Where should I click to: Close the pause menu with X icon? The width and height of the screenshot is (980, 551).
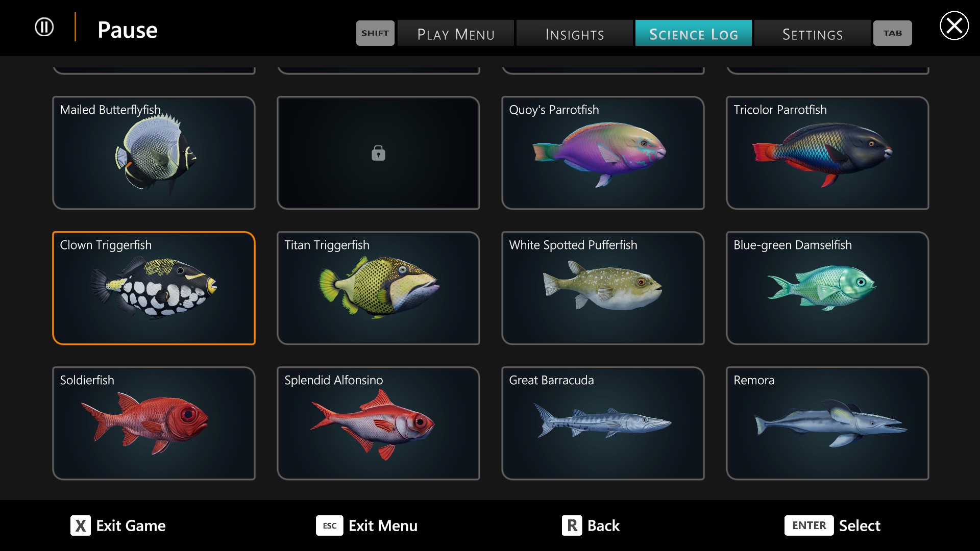point(954,26)
